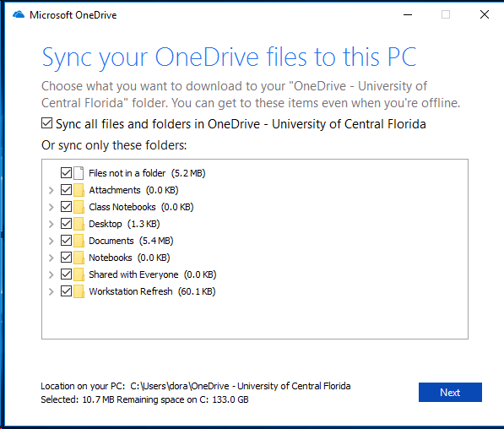
Task: Click the Or sync only these folders label
Action: tap(114, 145)
